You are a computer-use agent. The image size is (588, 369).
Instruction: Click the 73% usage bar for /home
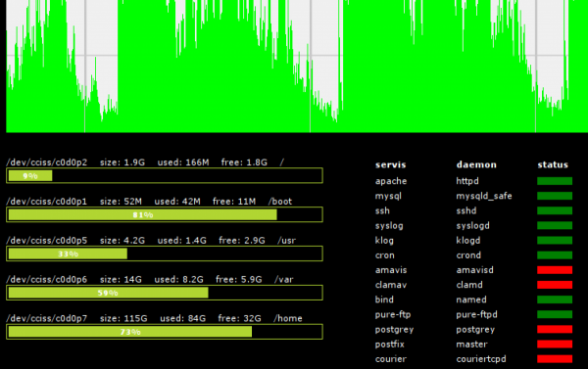click(165, 332)
